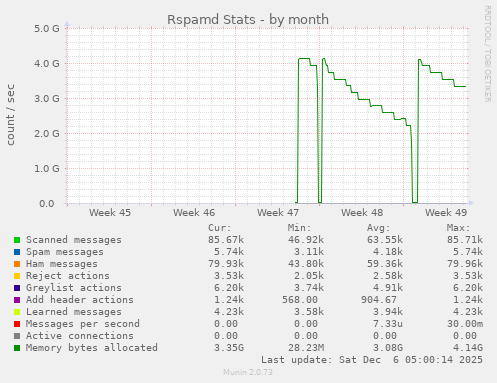Viewport: 497px width, 383px height.
Task: Click the Memory bytes allocated dark green swatch
Action: [x=17, y=348]
